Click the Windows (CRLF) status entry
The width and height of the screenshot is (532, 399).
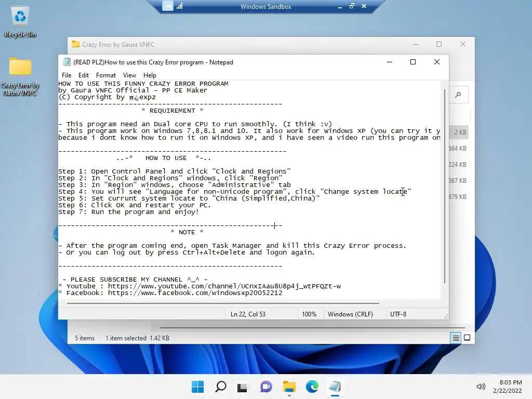point(350,314)
